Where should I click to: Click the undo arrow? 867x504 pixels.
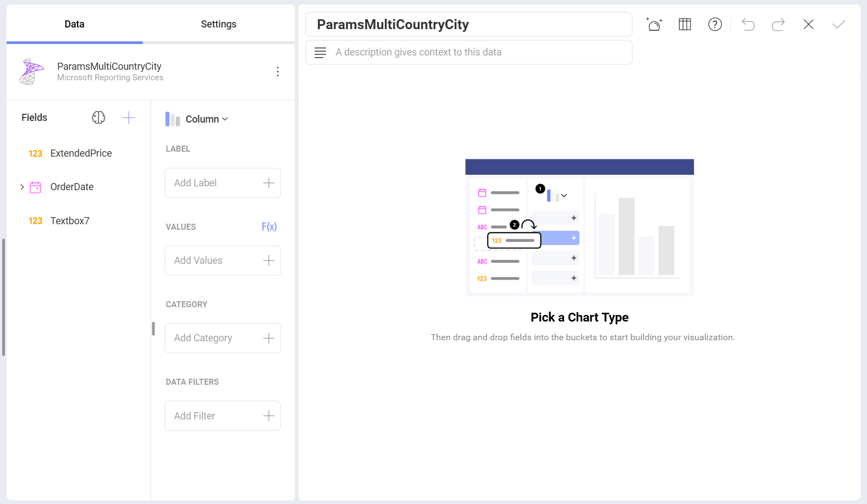click(x=748, y=24)
